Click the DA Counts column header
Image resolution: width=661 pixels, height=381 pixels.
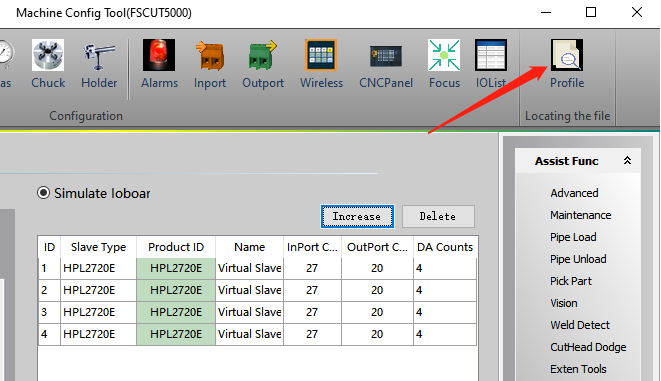pyautogui.click(x=445, y=247)
